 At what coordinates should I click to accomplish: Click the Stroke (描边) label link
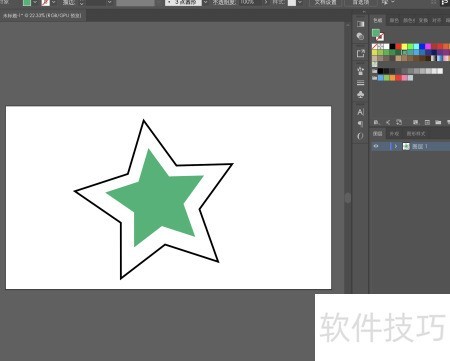(x=68, y=3)
